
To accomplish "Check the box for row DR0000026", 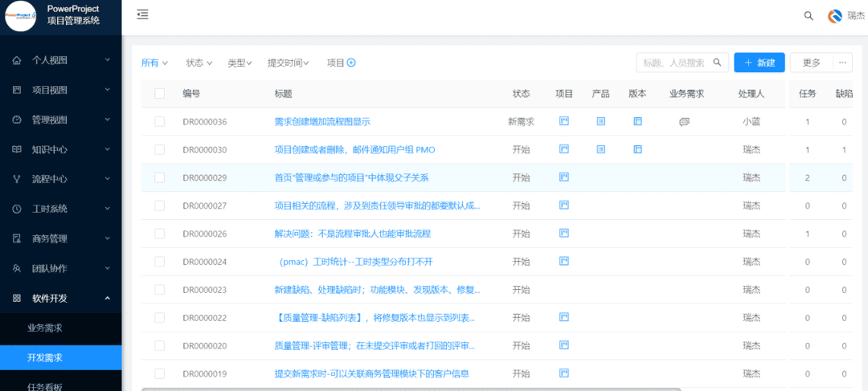I will click(x=159, y=234).
